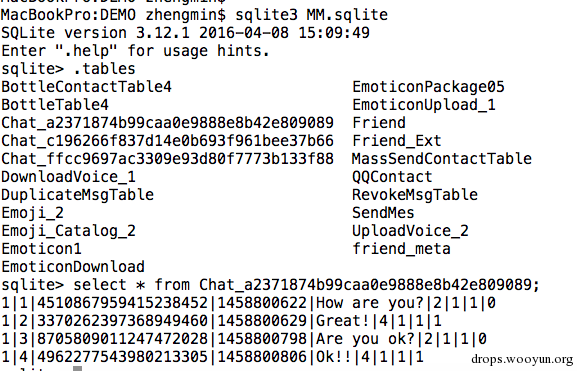This screenshot has height=371, width=577.
Task: Click the "Ok!!" message row
Action: coord(212,357)
